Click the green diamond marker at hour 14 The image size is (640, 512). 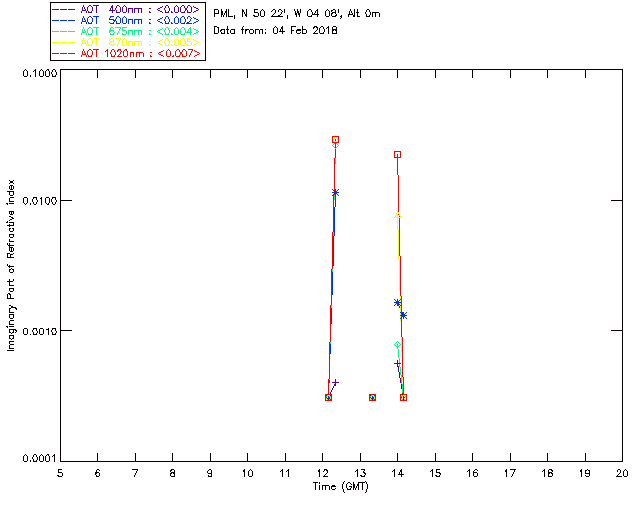[x=398, y=345]
